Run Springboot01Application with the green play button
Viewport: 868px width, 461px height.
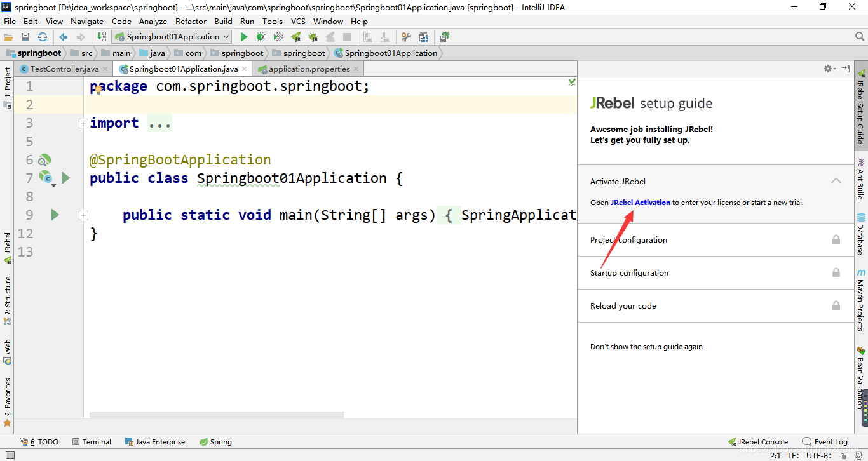click(244, 37)
